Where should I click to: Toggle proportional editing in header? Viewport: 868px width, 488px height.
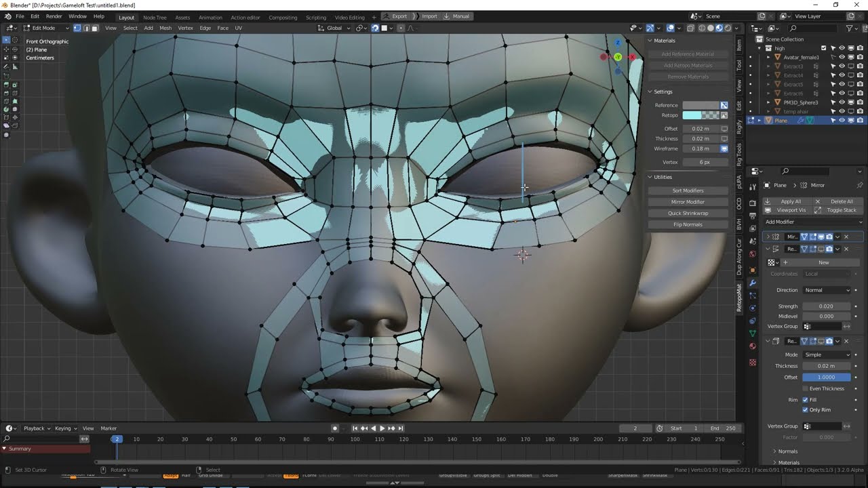coord(401,28)
